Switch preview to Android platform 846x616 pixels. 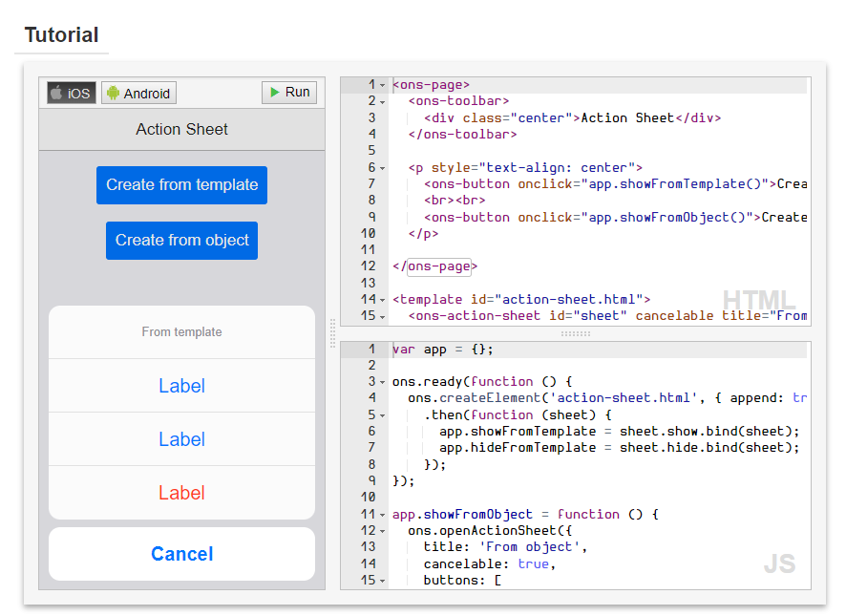click(138, 93)
